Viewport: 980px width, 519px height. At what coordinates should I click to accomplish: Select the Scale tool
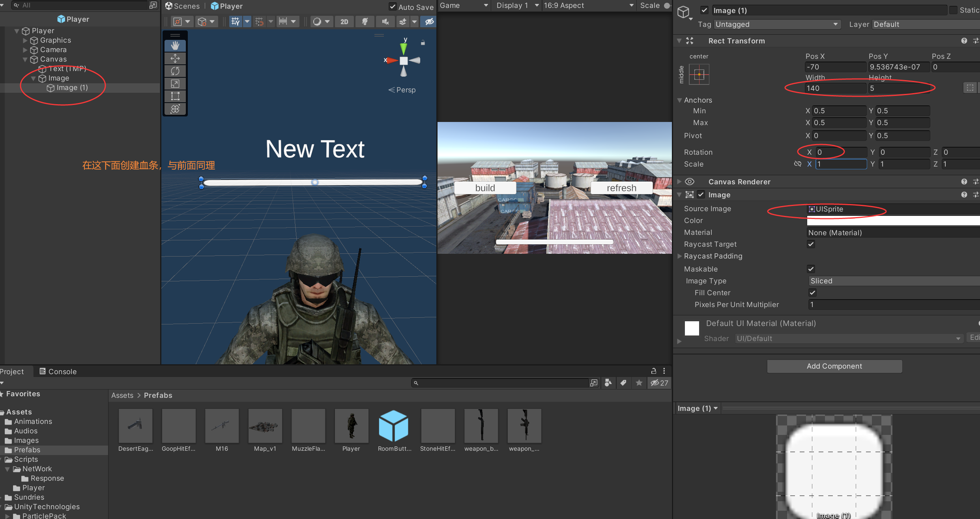pyautogui.click(x=175, y=84)
